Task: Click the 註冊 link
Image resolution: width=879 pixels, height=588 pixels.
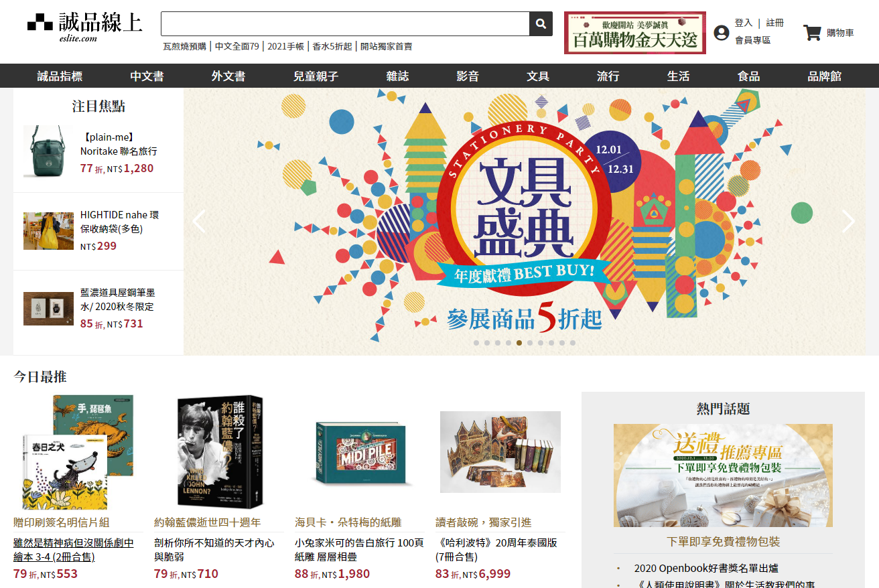Action: point(774,23)
